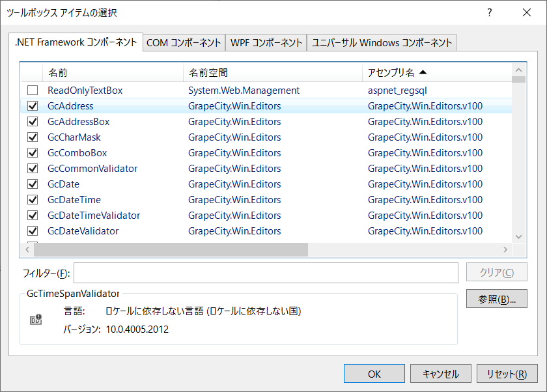Select the GcCommonValidator name
Screen dimensions: 547x392
(92, 169)
